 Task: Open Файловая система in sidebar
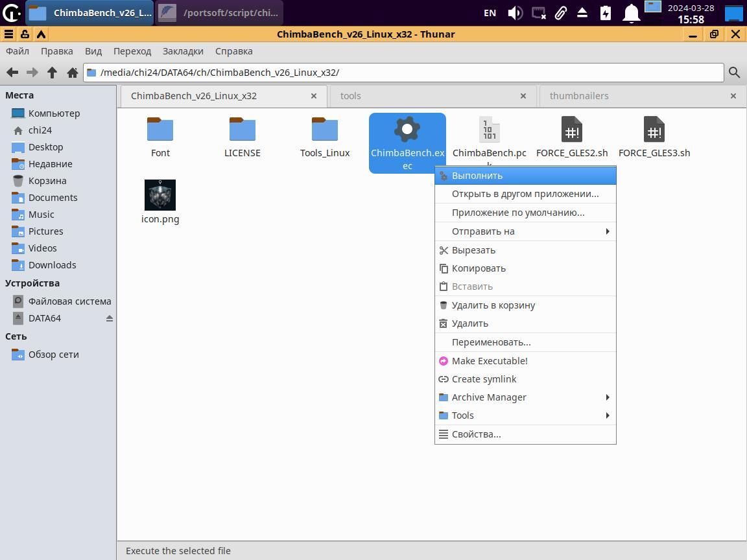[x=69, y=301]
